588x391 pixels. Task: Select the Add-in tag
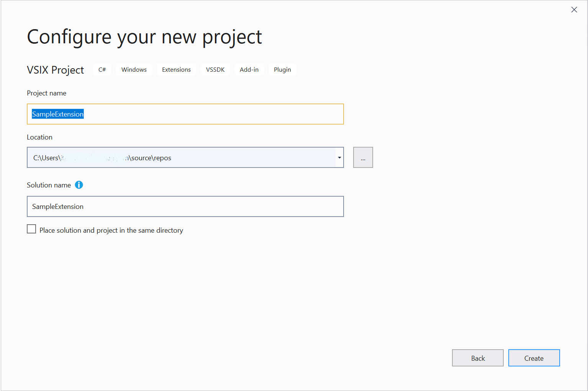coord(249,70)
